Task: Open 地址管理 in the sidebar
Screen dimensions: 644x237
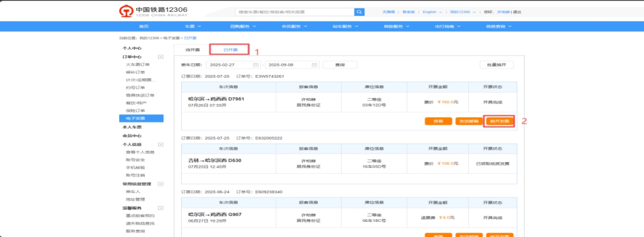Action: [136, 199]
